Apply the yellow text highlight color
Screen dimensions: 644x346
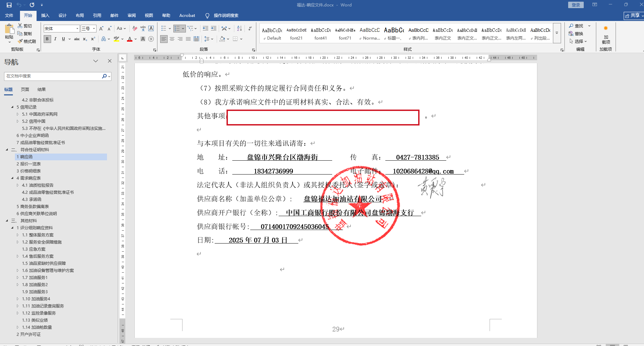pyautogui.click(x=116, y=39)
